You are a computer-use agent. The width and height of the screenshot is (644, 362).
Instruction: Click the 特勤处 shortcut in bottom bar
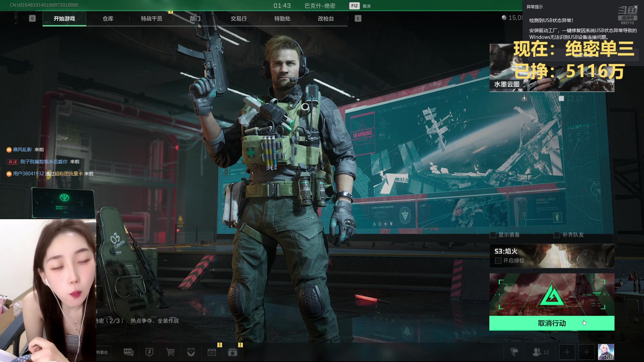pyautogui.click(x=102, y=352)
